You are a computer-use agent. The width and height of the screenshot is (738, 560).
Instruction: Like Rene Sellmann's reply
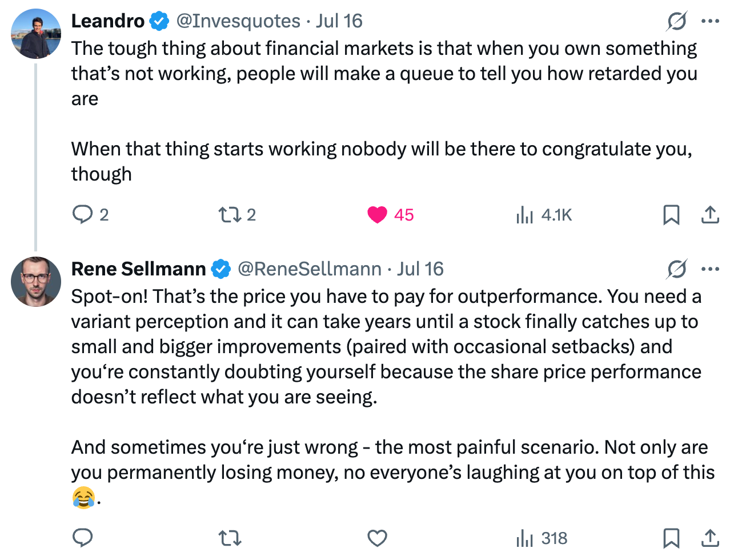tap(377, 538)
